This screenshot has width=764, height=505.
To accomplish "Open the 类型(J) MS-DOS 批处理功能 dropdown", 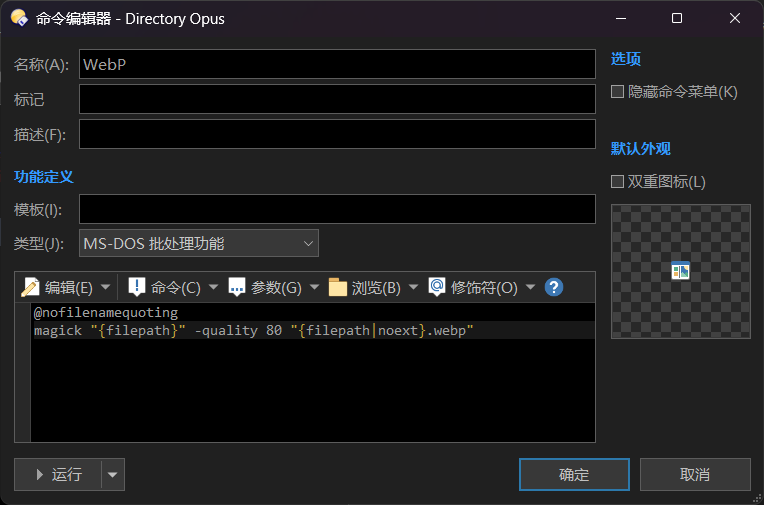I will pyautogui.click(x=198, y=243).
